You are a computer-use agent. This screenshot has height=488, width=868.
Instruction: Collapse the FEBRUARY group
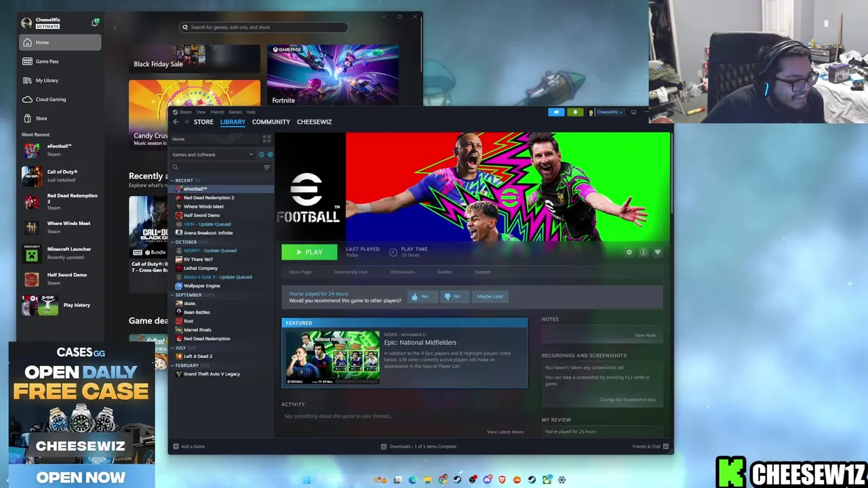click(172, 365)
